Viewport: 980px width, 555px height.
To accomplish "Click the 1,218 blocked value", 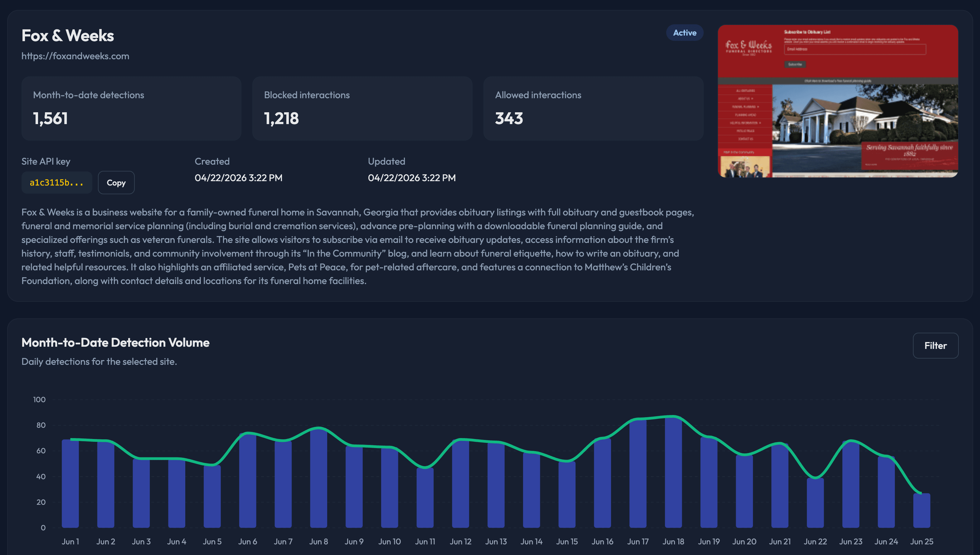I will click(281, 118).
